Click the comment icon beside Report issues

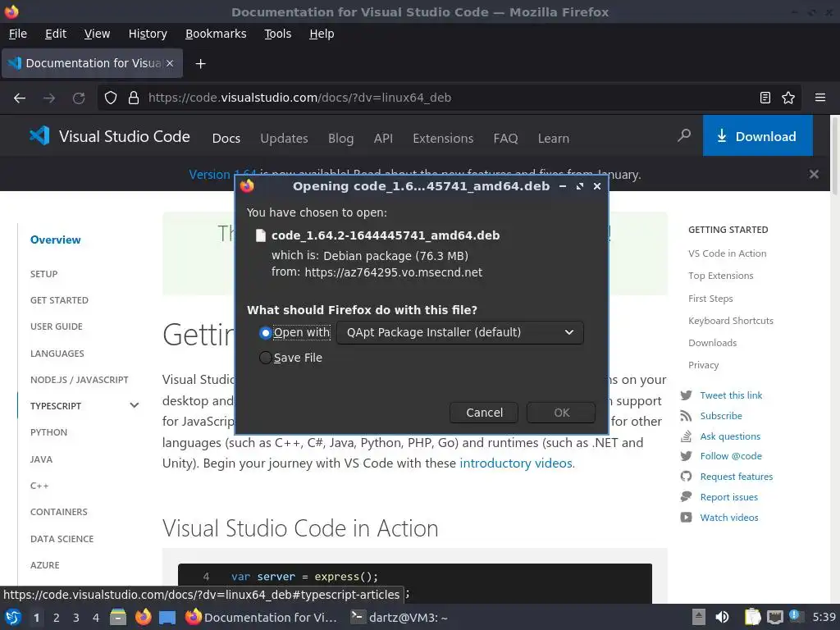click(x=687, y=496)
